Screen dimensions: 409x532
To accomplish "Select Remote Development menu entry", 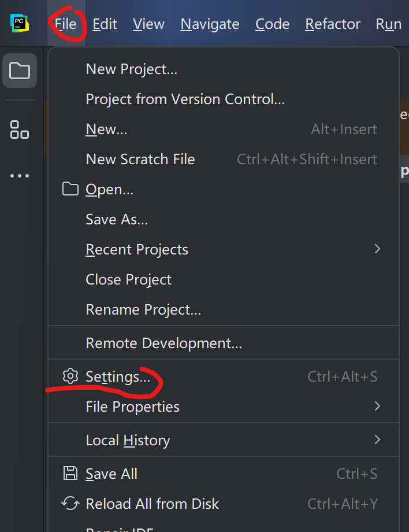I will pyautogui.click(x=163, y=343).
